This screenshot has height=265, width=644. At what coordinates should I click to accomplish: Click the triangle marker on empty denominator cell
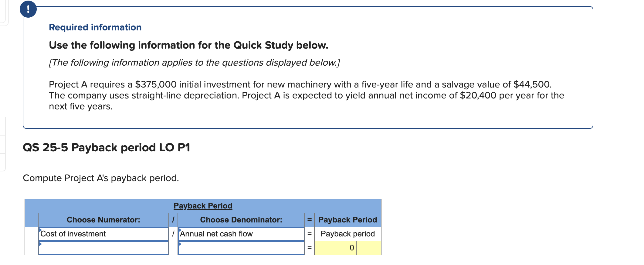(180, 244)
